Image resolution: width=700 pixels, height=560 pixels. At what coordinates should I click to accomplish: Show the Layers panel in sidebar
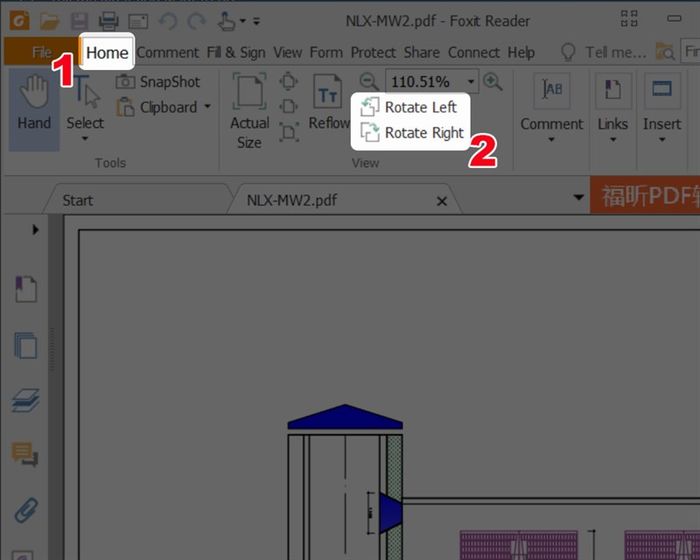click(x=25, y=401)
